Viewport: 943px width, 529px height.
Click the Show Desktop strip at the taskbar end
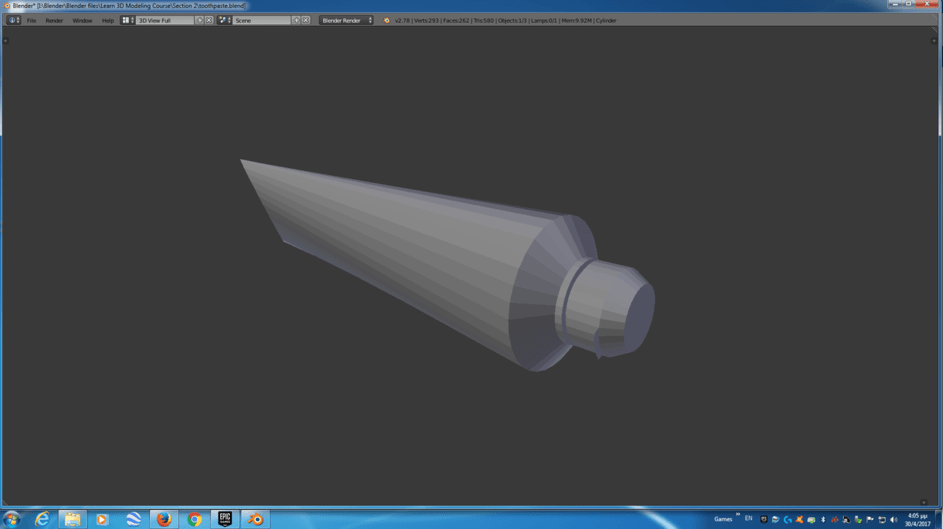pos(939,519)
